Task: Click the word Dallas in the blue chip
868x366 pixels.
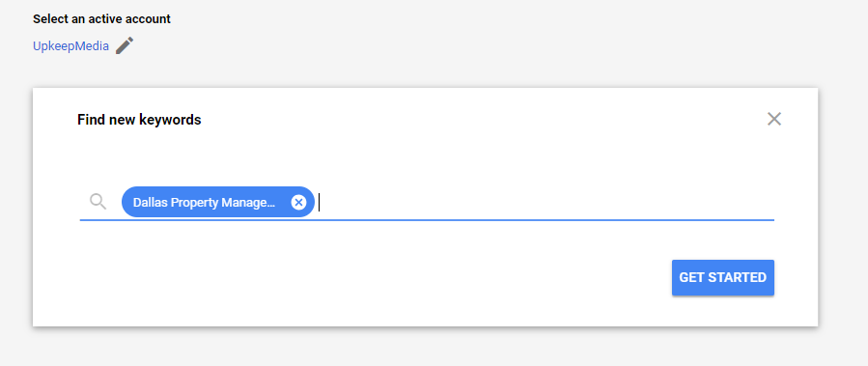Action: coord(150,202)
